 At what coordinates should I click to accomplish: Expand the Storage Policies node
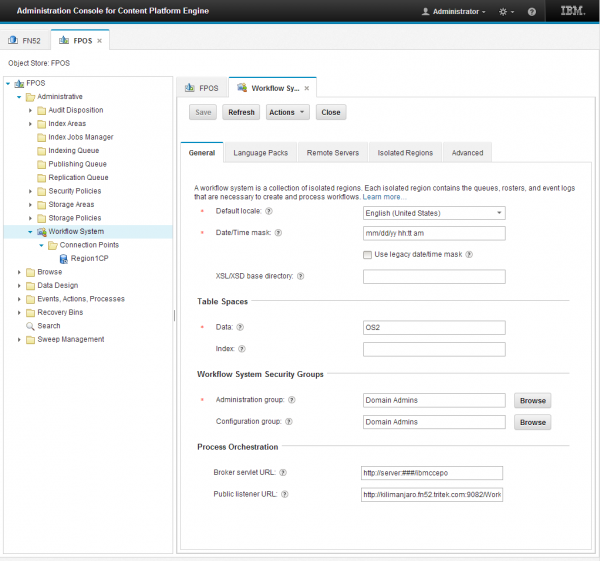pyautogui.click(x=30, y=219)
